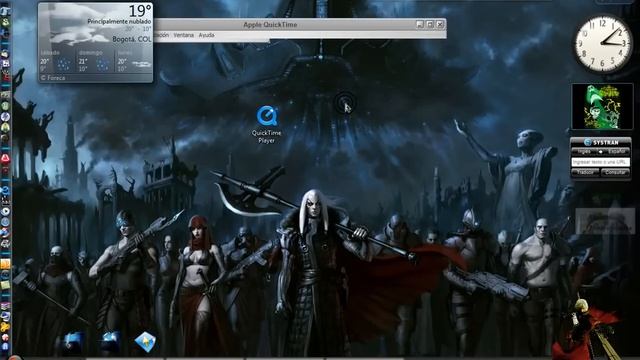The image size is (640, 360).
Task: Launch the media player play dock icon
Action: coord(5,211)
